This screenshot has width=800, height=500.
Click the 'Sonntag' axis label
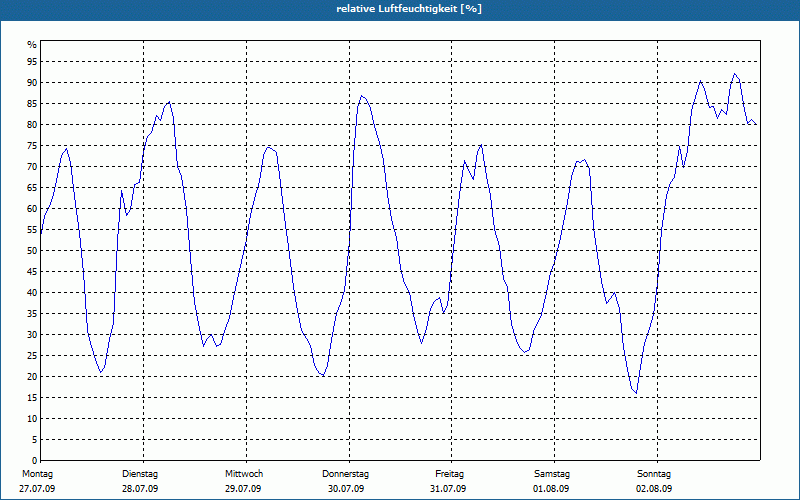coord(654,474)
